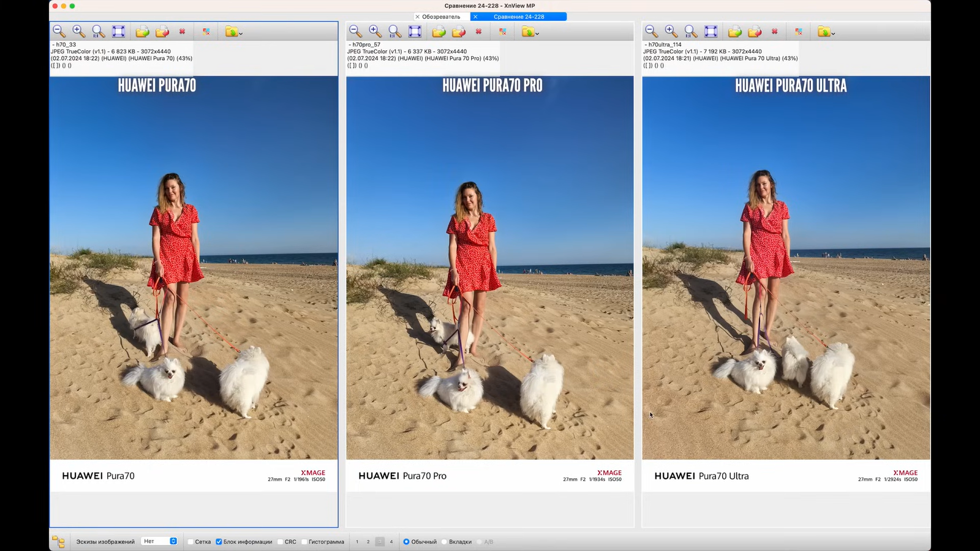Close the Сравнение 24-228 tab

tap(475, 17)
